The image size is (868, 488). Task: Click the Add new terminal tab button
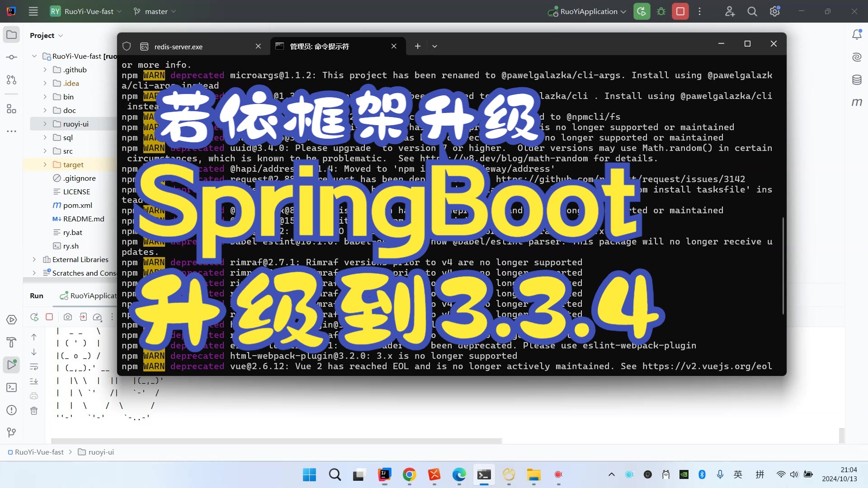tap(417, 46)
